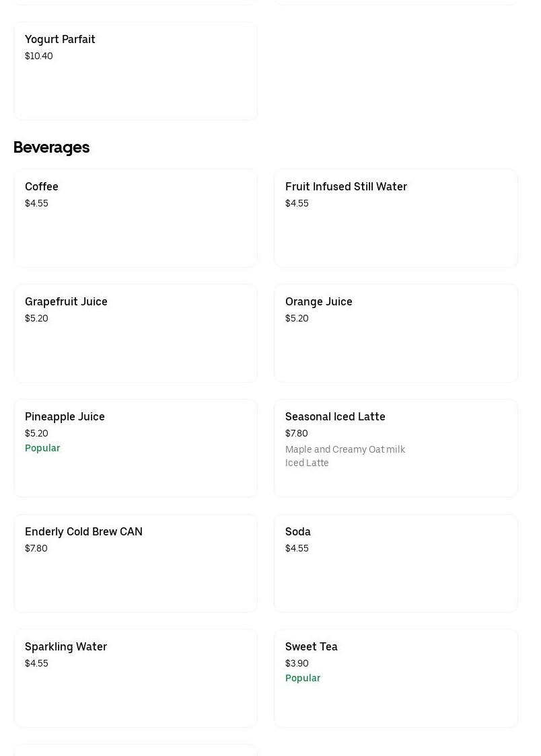
Task: Choose the Grapefruit Juice item
Action: click(135, 333)
